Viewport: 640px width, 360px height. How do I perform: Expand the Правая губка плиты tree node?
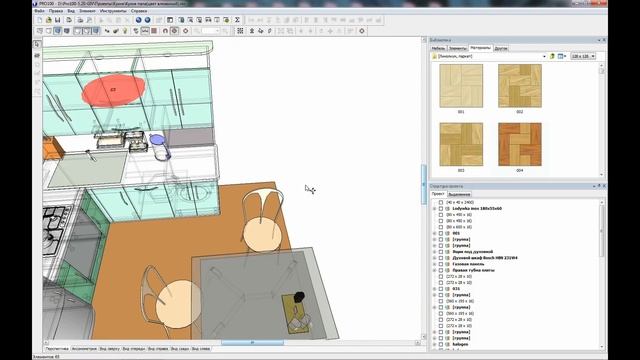435,270
